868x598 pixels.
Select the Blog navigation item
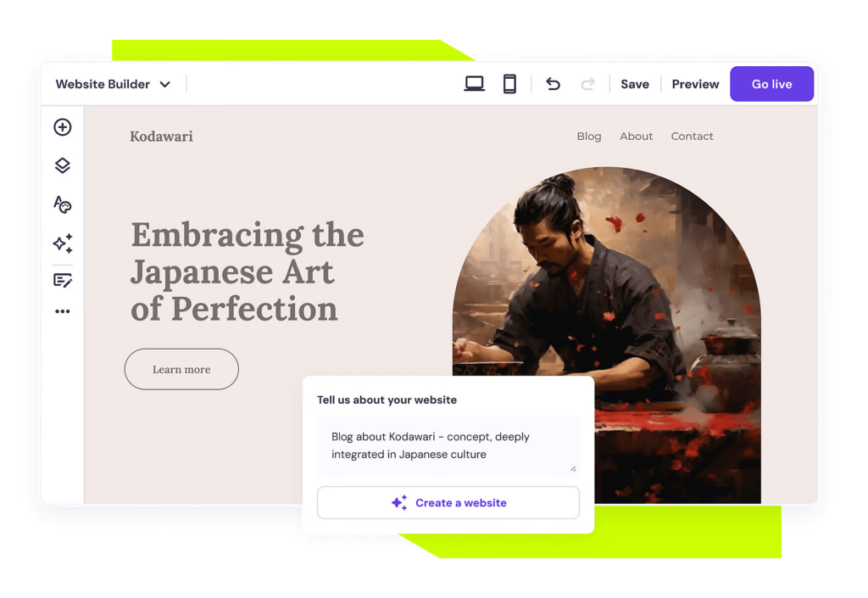click(x=589, y=136)
